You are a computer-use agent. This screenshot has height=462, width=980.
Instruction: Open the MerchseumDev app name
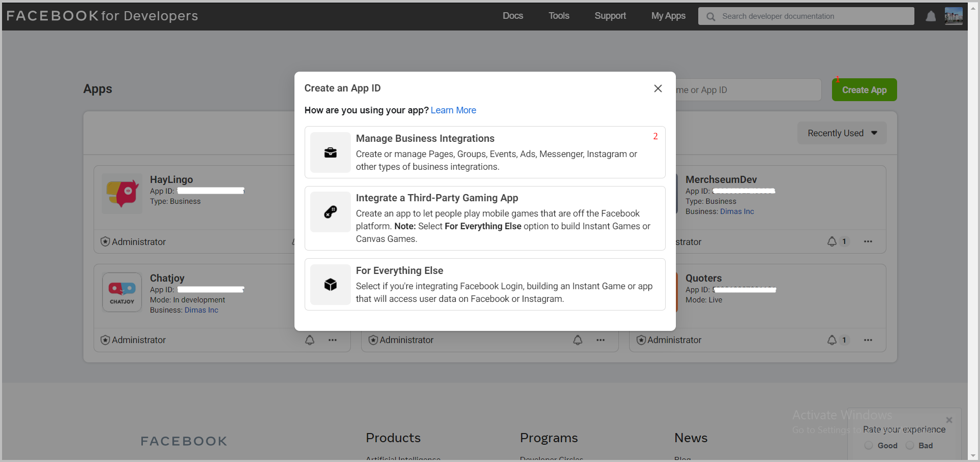click(x=721, y=179)
